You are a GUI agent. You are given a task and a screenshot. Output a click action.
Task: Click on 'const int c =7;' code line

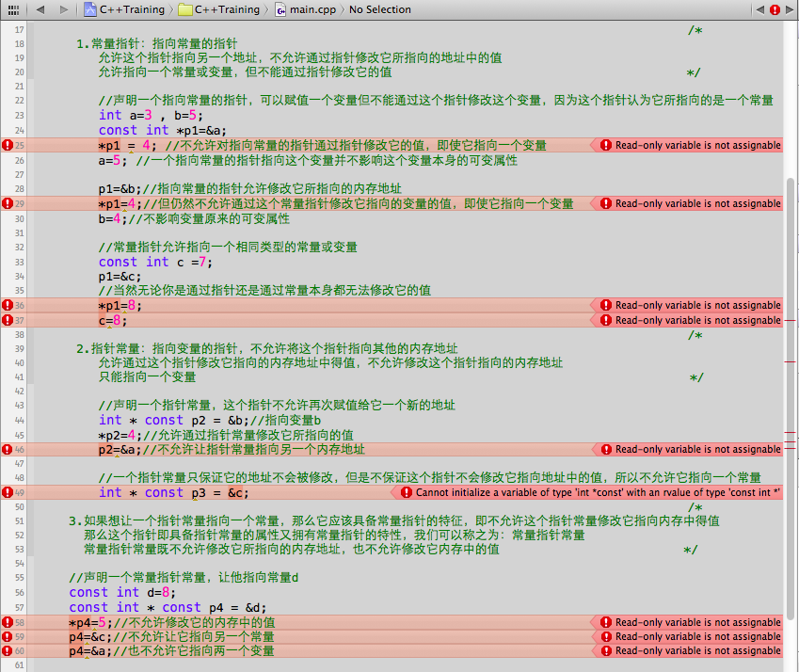pos(155,262)
